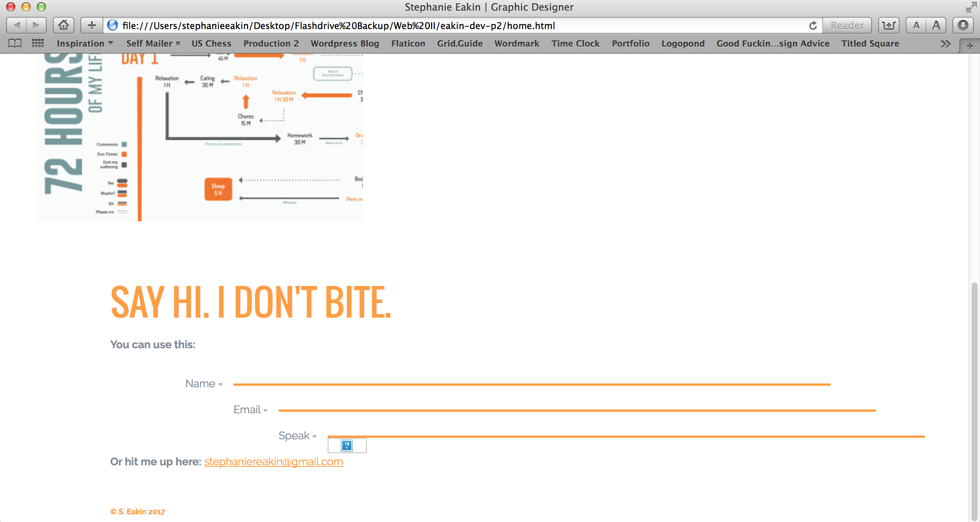Go to the Home page icon
Screen dimensions: 980x522
click(x=63, y=25)
